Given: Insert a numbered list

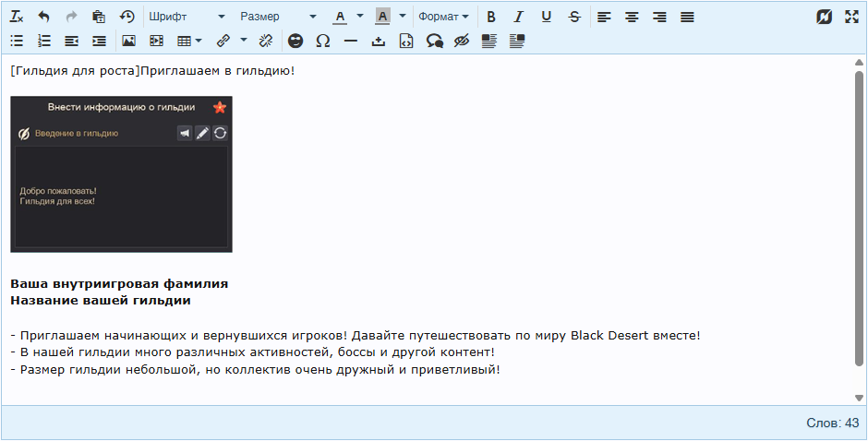Looking at the screenshot, I should 43,41.
